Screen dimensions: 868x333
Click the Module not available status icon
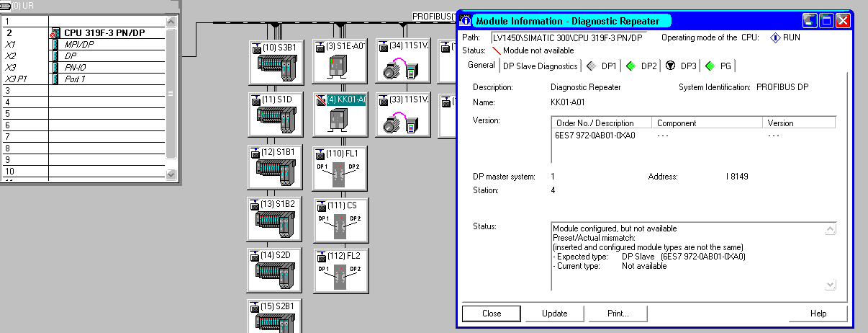(496, 50)
